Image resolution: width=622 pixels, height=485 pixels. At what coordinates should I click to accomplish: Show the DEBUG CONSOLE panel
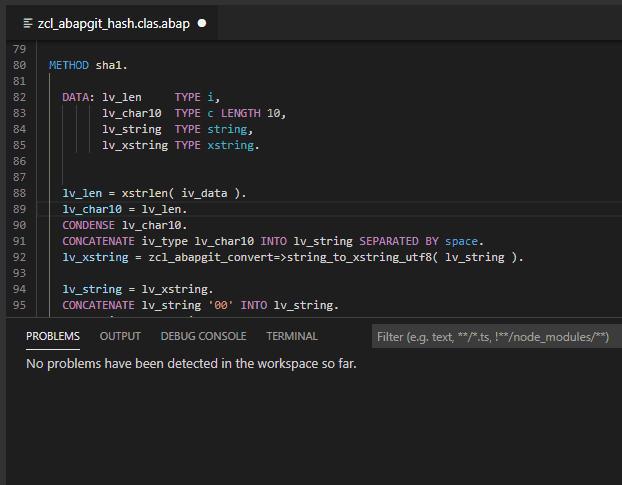(203, 336)
